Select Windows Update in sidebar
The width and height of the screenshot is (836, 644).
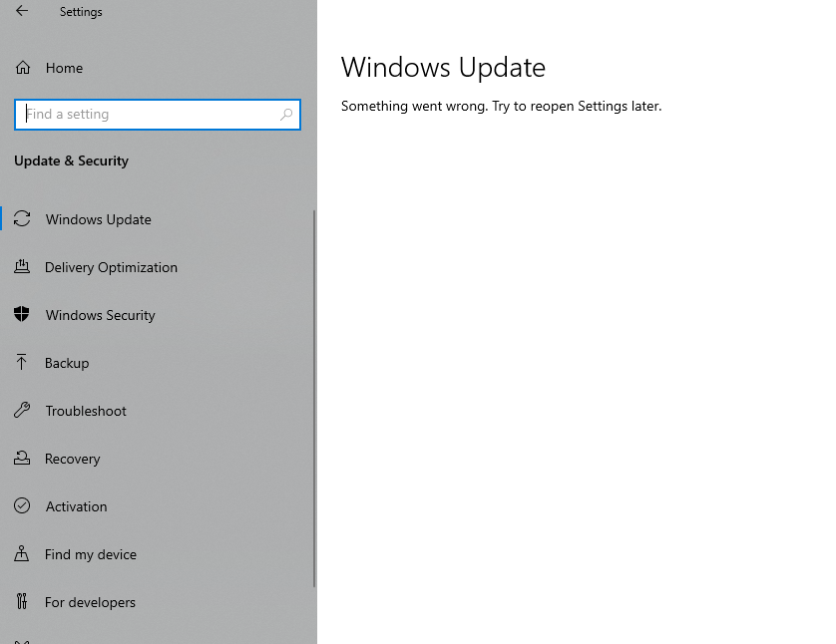99,219
